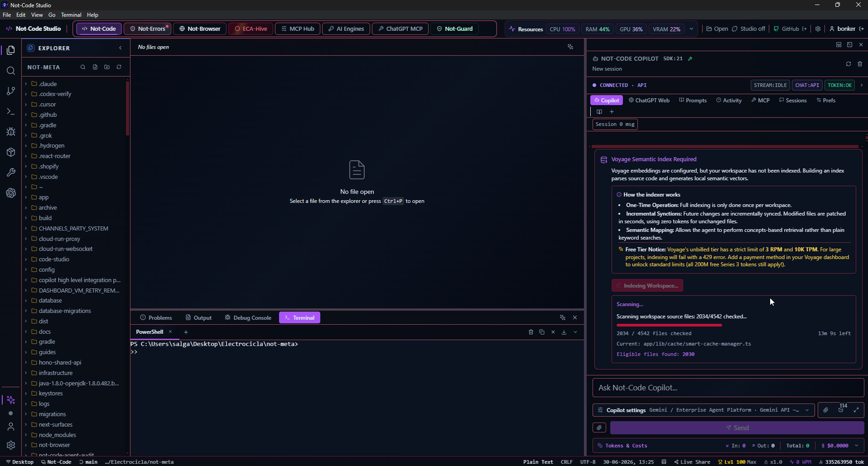Click the sparkle icon in editor tab bar
The width and height of the screenshot is (868, 466).
[x=570, y=47]
